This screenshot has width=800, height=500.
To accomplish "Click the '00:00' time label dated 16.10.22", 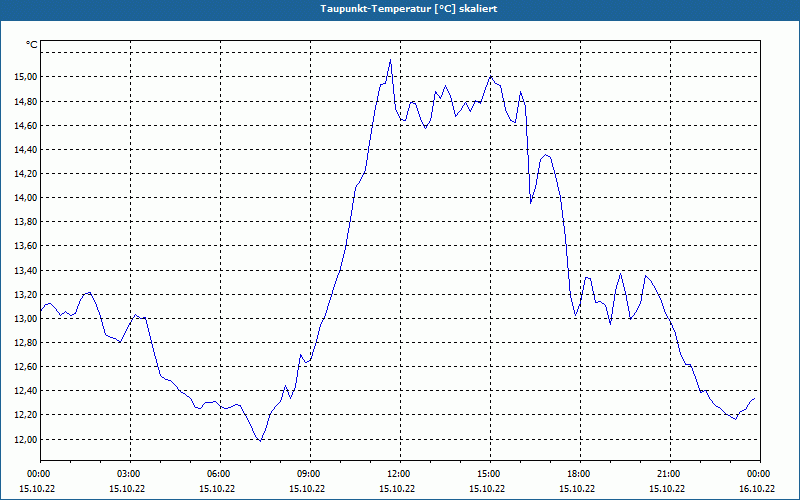I will coord(760,474).
